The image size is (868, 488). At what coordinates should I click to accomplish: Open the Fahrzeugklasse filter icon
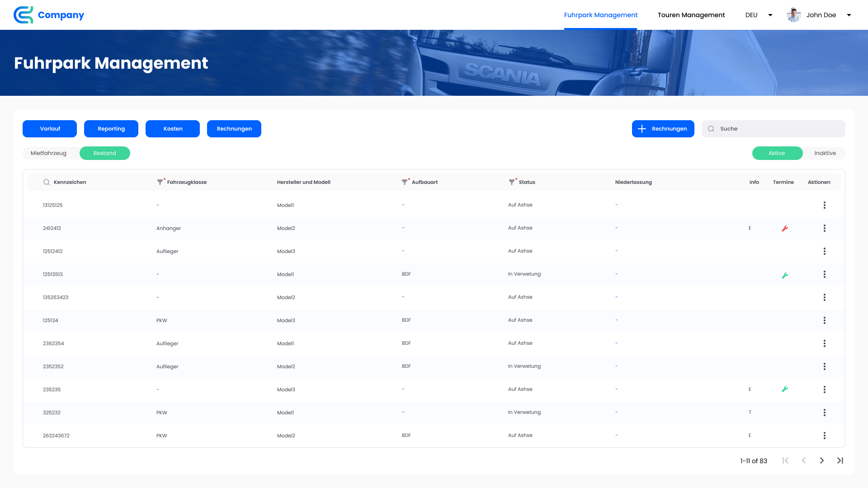(160, 182)
